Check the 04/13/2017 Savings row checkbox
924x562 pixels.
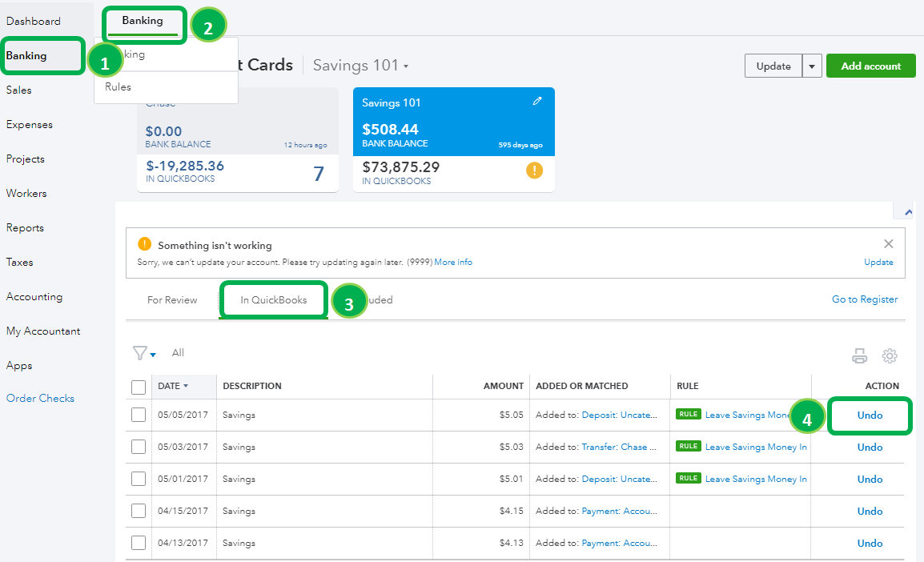pos(139,543)
